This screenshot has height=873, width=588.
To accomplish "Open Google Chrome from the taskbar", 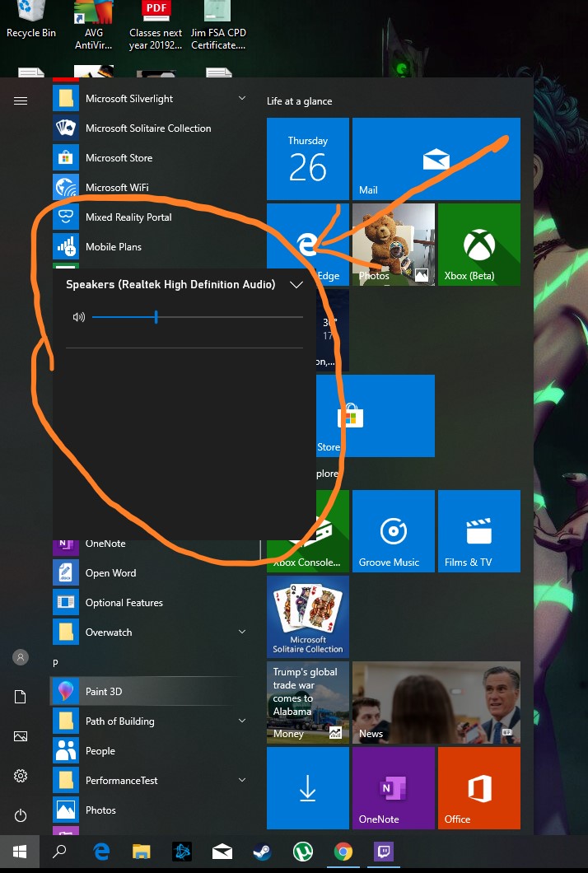I will click(x=343, y=852).
